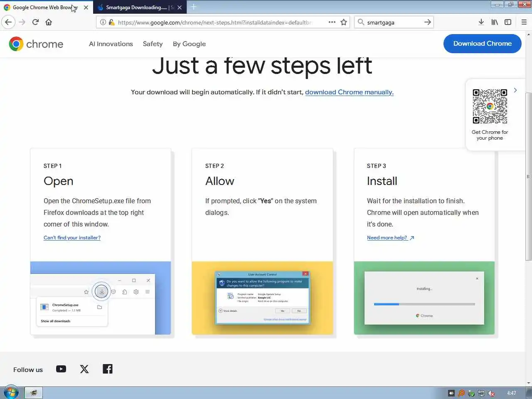Click the network tray icon
This screenshot has width=532, height=399.
[481, 393]
